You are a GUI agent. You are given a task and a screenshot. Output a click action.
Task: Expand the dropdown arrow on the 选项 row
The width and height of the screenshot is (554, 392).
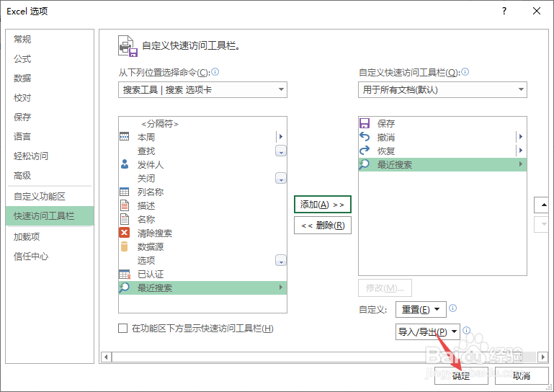pos(280,261)
